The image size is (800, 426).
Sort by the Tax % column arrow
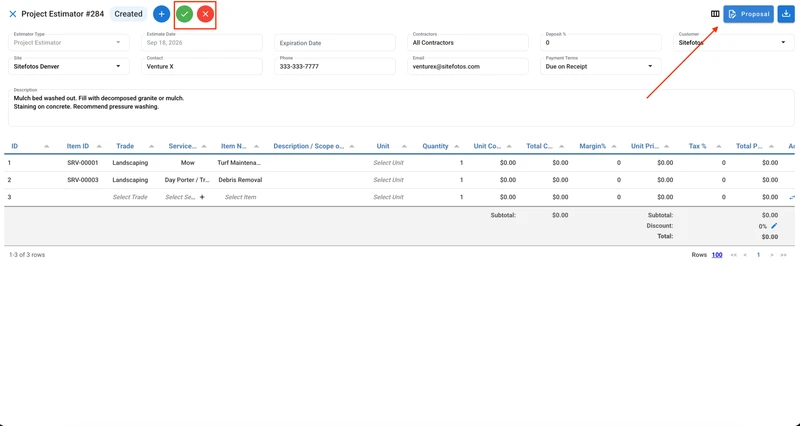click(719, 146)
